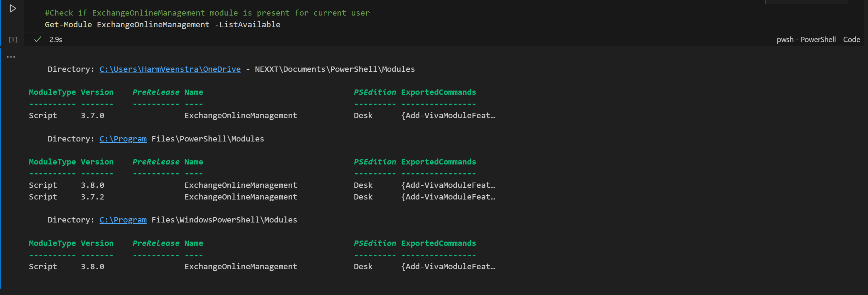Image resolution: width=868 pixels, height=295 pixels.
Task: Click the [1] execution count indicator
Action: tap(13, 40)
